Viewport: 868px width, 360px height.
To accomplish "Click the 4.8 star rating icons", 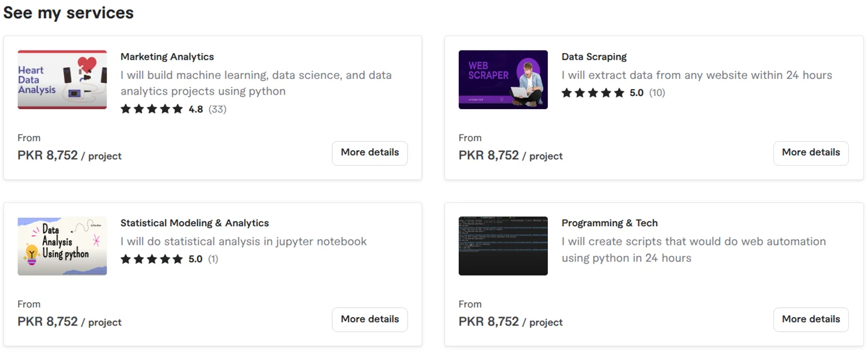I will click(x=151, y=109).
